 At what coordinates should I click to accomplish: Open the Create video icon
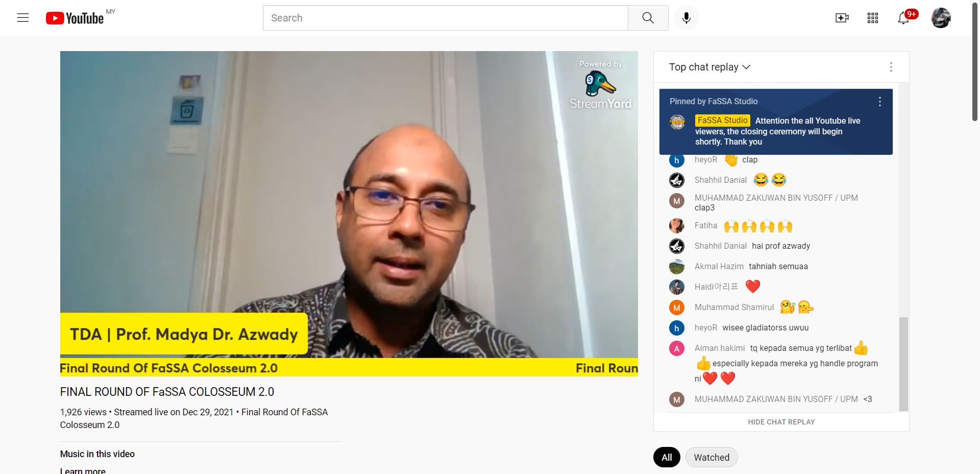point(842,18)
